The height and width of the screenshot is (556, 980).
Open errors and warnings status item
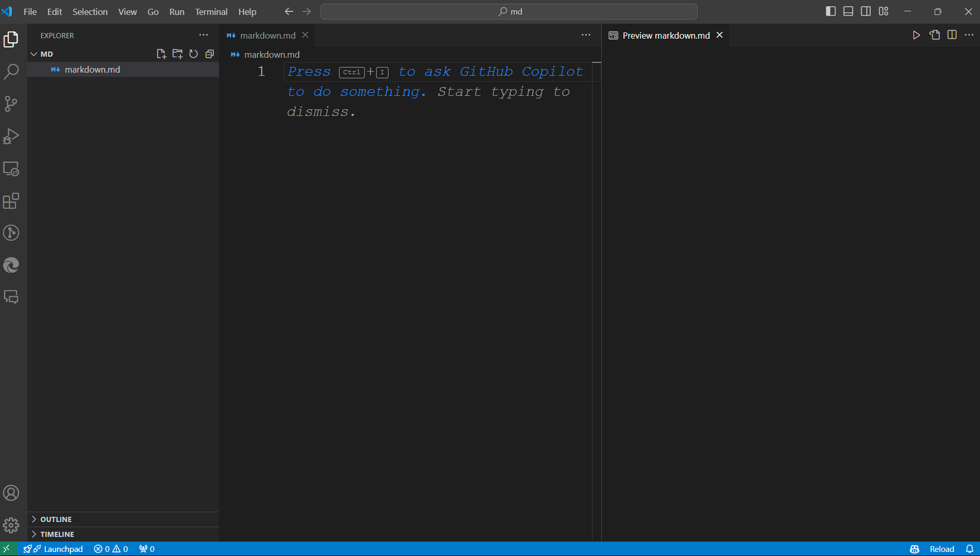[x=111, y=549]
